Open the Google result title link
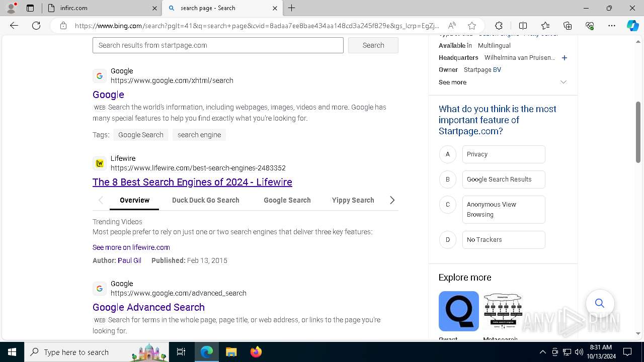This screenshot has width=644, height=362. coord(108,95)
